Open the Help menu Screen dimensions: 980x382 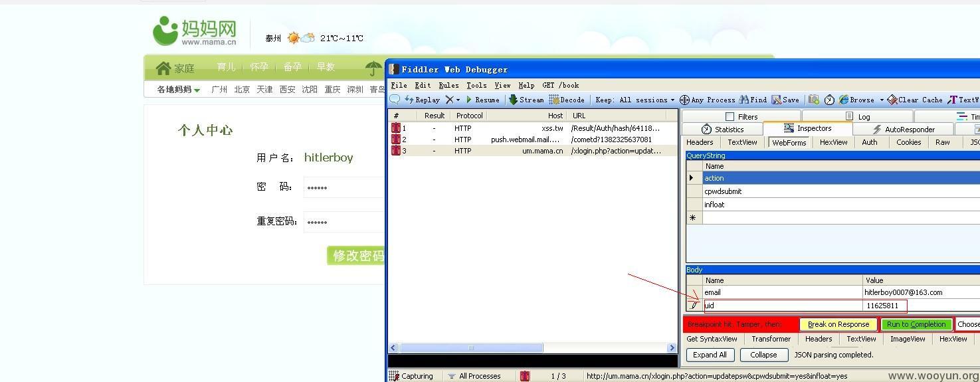(x=526, y=85)
